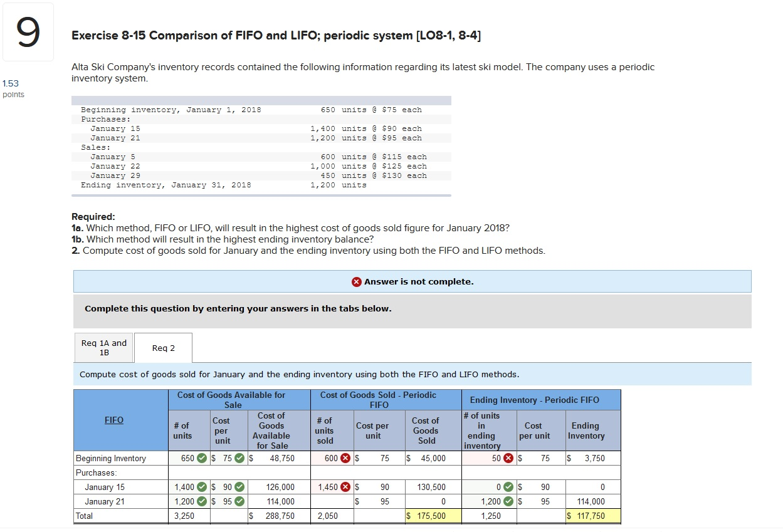Click the red X beside 600 units sold
This screenshot has width=783, height=532.
tap(345, 459)
